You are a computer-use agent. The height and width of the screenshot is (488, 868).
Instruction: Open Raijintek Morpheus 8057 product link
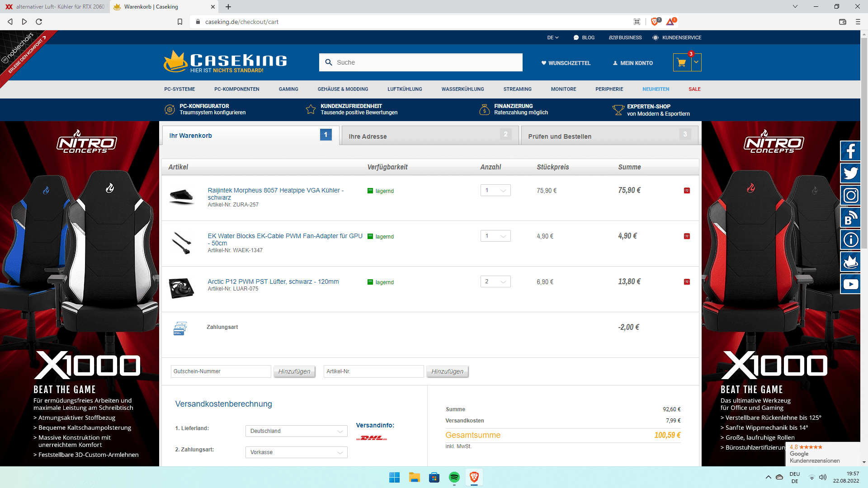(x=275, y=194)
